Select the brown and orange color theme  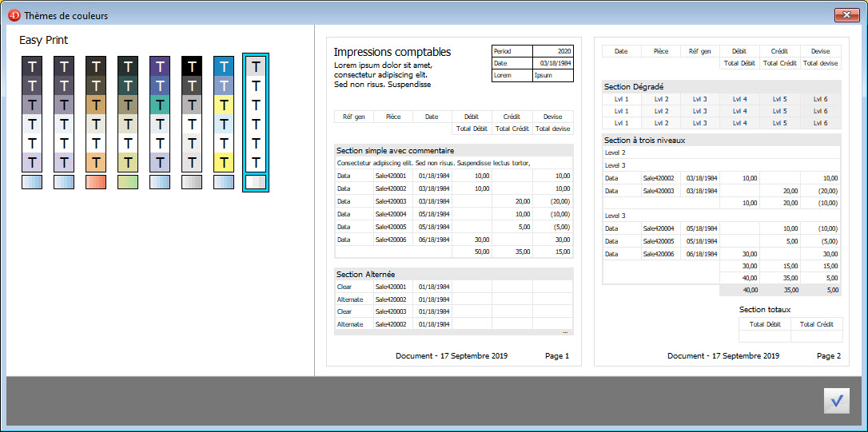(96, 113)
